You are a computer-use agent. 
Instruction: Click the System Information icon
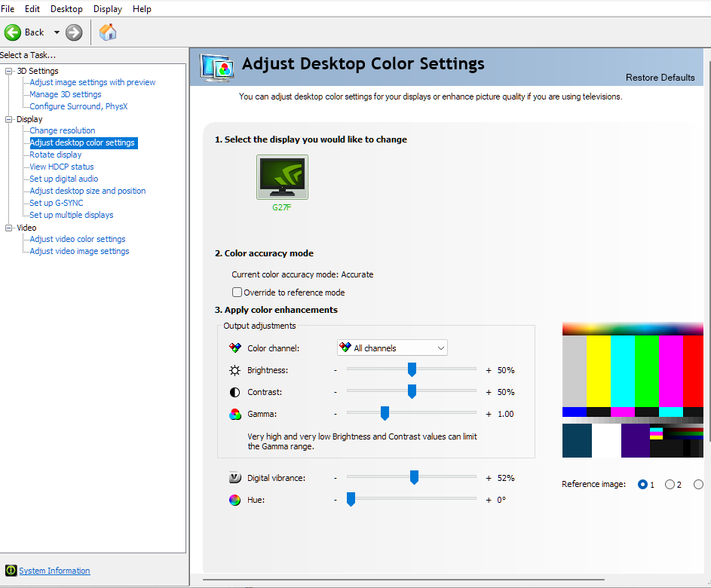11,571
